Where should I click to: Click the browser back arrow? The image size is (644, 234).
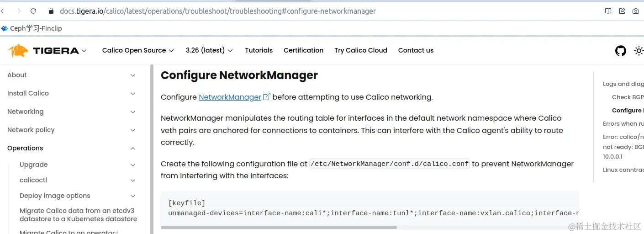pos(3,11)
